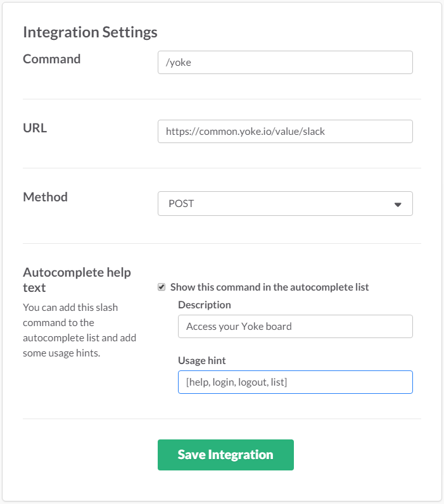Select the POST text in Method box
The image size is (444, 504).
point(181,204)
